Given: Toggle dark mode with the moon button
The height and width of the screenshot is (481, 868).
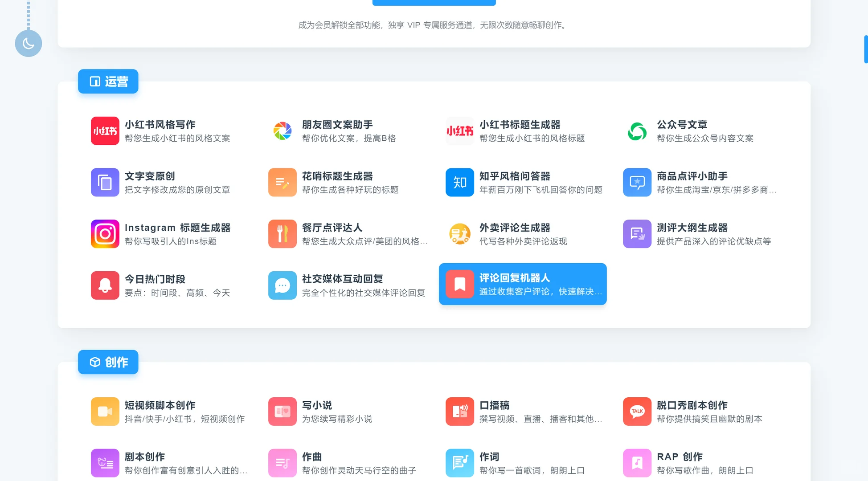Looking at the screenshot, I should 28,43.
